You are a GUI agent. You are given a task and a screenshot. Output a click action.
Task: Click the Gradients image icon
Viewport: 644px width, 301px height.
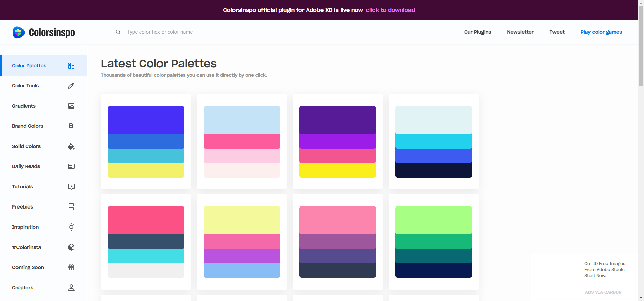[71, 106]
